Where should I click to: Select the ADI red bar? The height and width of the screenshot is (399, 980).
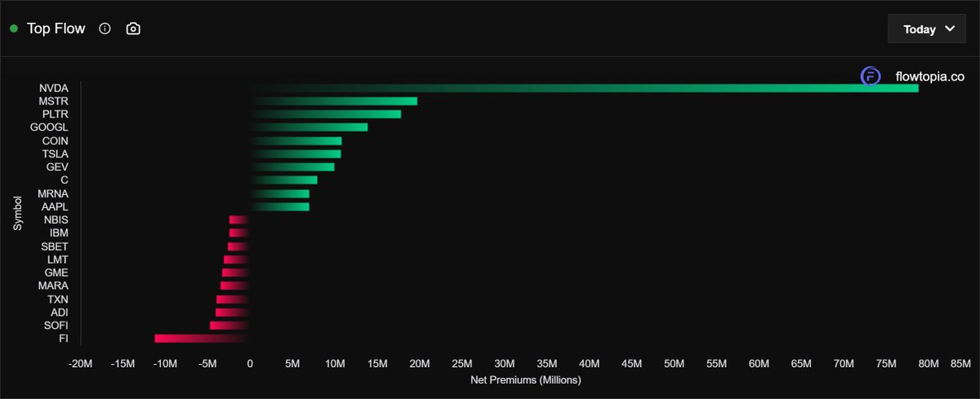233,312
